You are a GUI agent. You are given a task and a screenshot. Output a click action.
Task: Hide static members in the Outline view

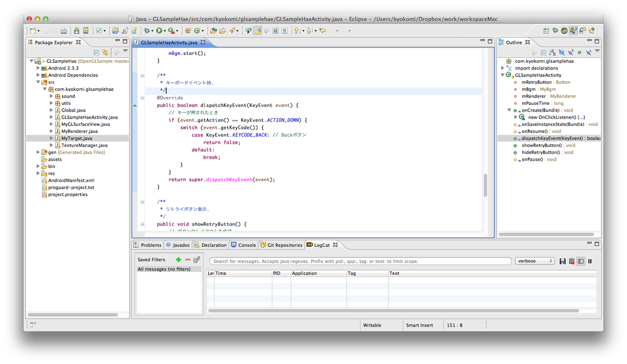coord(571,52)
